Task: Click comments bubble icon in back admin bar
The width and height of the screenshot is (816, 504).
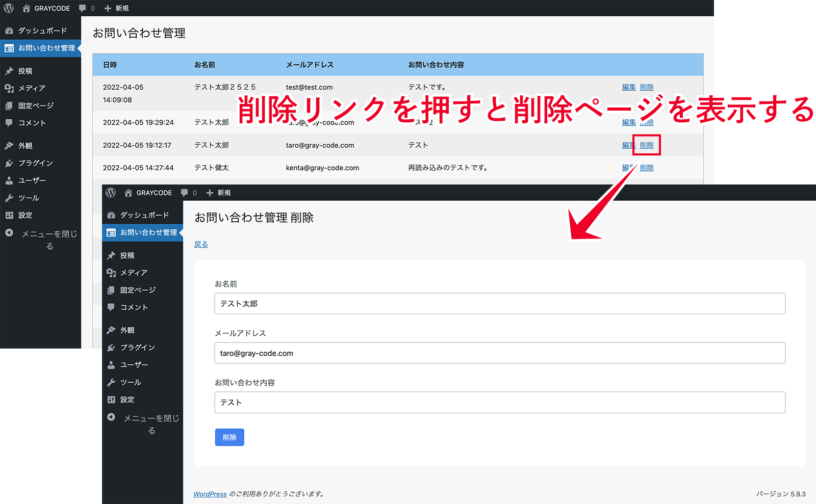Action: tap(83, 8)
